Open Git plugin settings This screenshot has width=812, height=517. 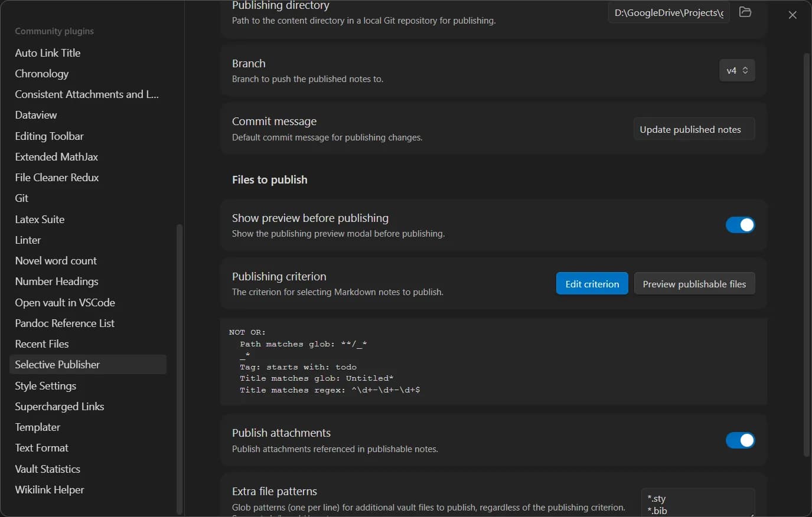click(88, 198)
